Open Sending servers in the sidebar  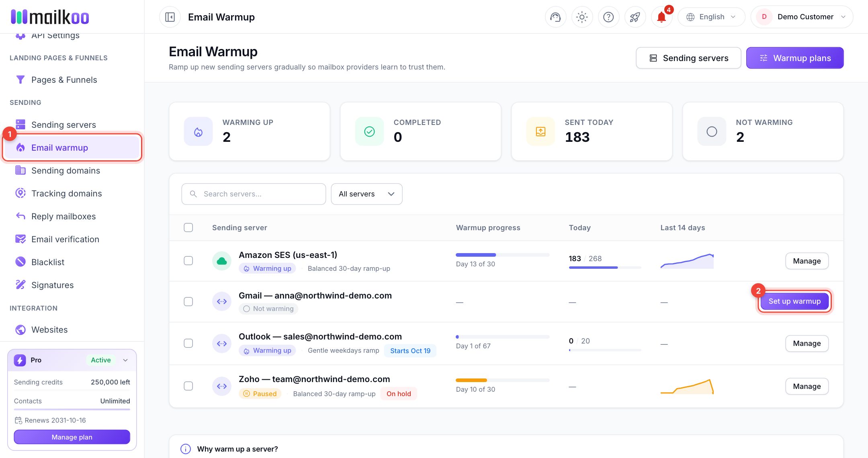[x=72, y=125]
